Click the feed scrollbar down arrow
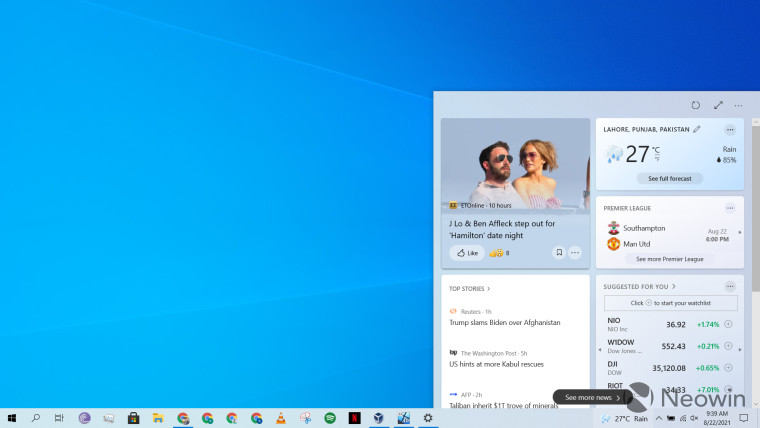 (x=756, y=403)
